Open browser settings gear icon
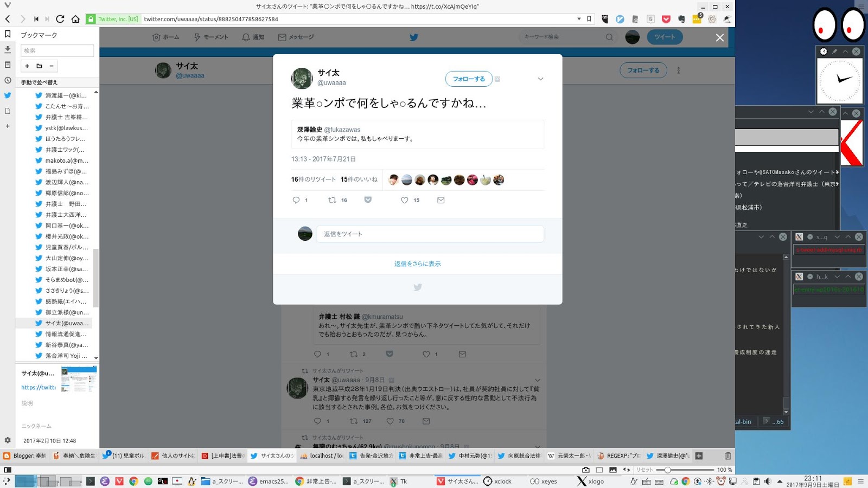This screenshot has width=868, height=488. pos(8,440)
